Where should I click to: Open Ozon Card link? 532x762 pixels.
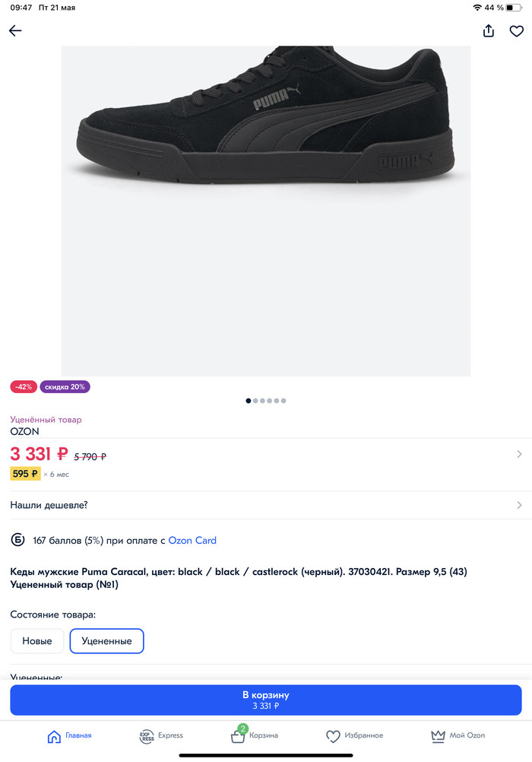pos(192,541)
